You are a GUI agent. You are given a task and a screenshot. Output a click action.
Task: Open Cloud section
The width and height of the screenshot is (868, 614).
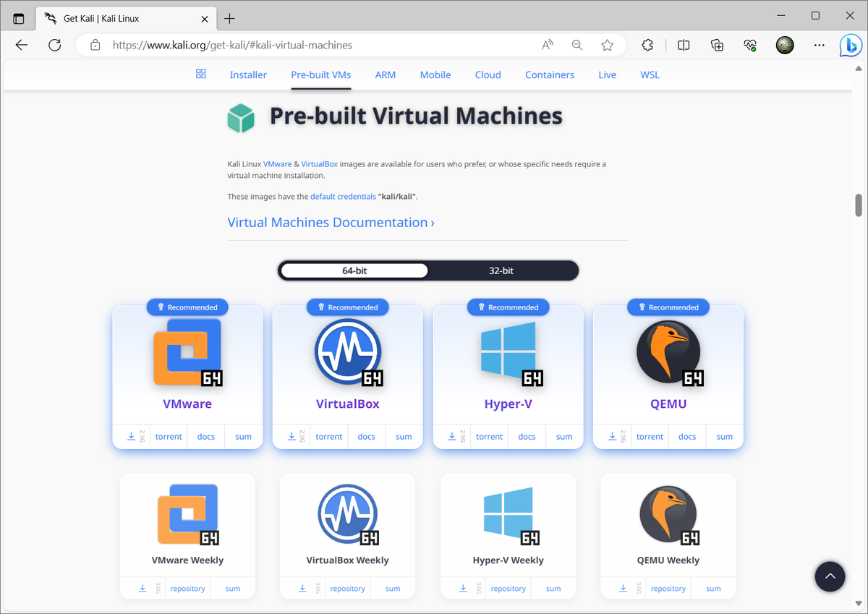click(x=488, y=74)
